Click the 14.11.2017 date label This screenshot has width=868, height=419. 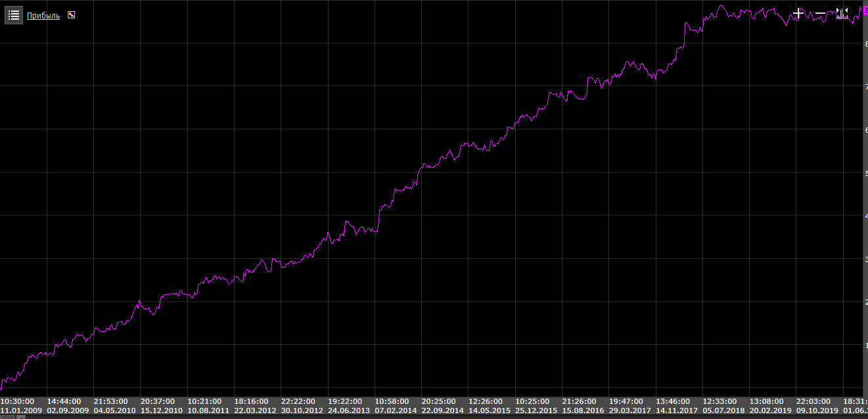pyautogui.click(x=677, y=410)
